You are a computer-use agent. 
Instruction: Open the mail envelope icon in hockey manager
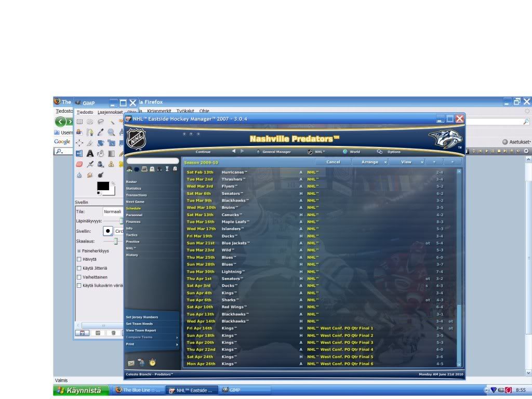(x=131, y=363)
